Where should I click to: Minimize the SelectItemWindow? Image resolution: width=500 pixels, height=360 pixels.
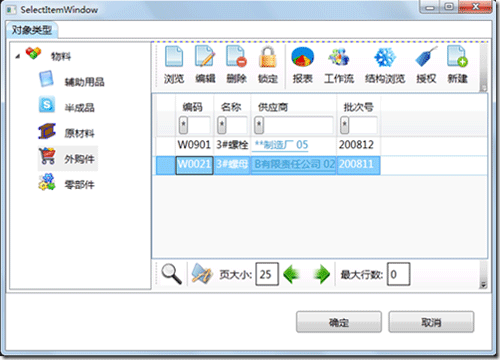click(x=430, y=7)
